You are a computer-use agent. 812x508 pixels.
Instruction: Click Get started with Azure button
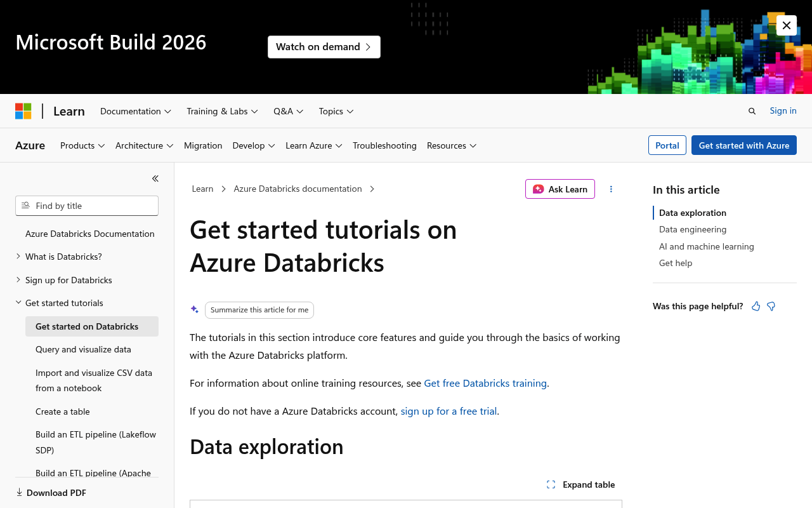point(744,145)
